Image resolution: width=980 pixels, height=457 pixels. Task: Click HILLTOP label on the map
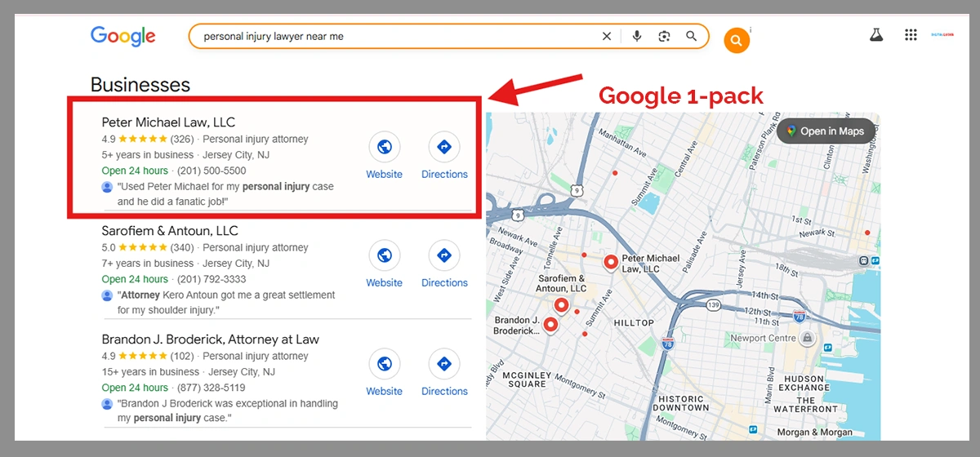634,323
